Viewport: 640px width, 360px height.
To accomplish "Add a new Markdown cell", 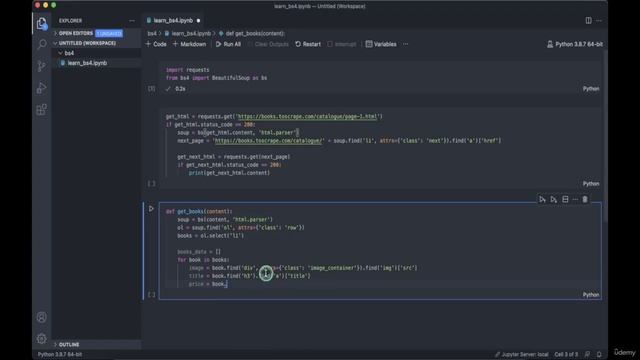I will point(189,44).
